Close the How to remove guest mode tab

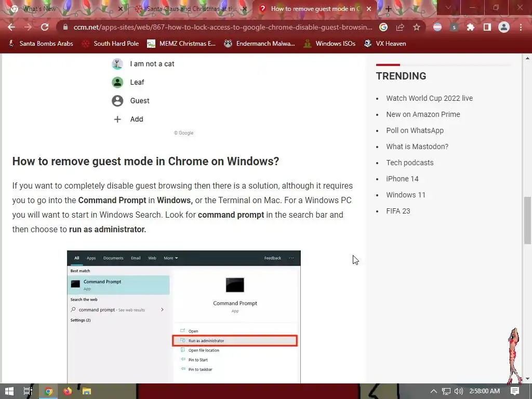(x=369, y=9)
